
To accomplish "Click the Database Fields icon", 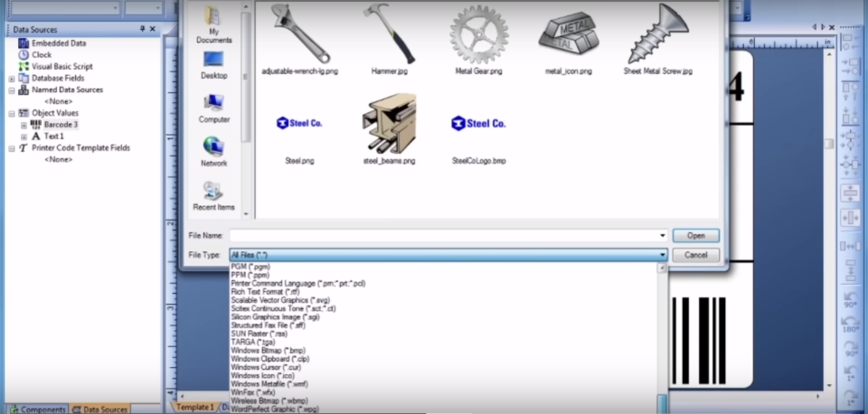I will pyautogui.click(x=24, y=78).
